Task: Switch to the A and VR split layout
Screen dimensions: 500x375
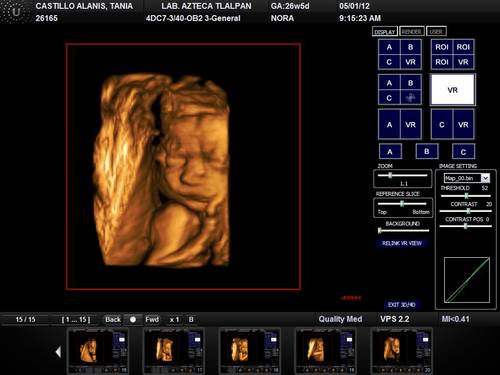Action: (x=400, y=124)
